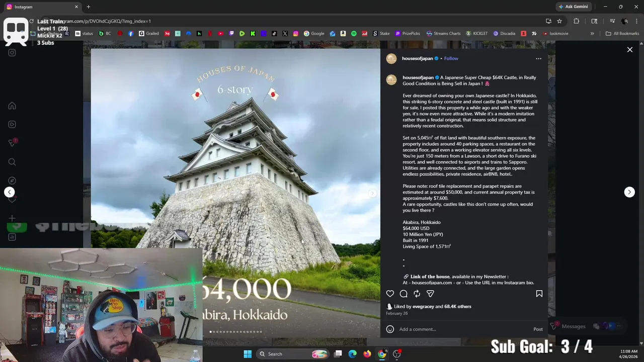Open Stake bookmark

tap(381, 34)
